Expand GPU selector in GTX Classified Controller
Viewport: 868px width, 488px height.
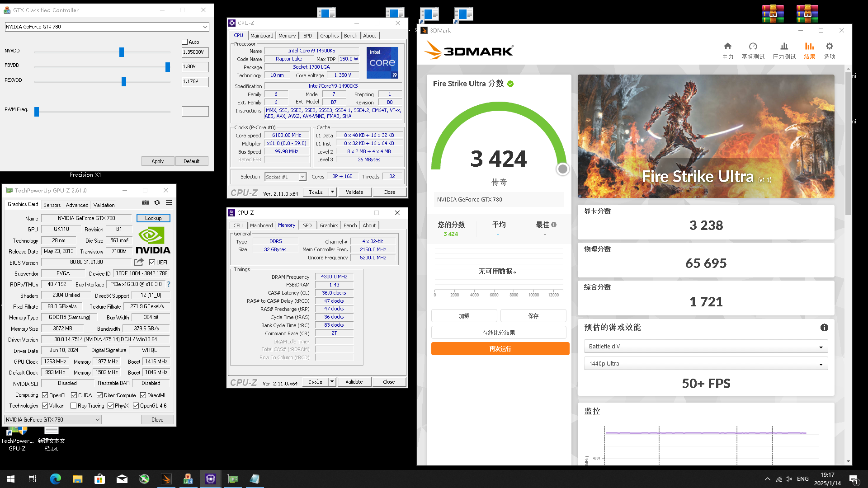(205, 27)
